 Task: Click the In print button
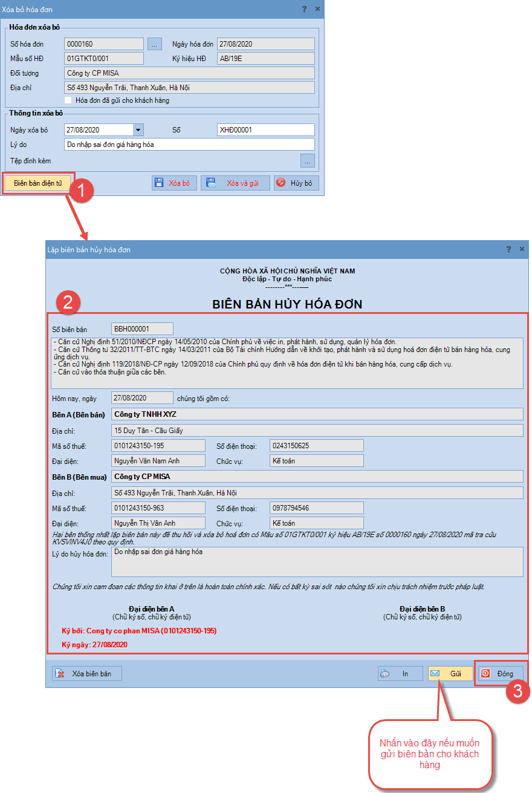(400, 673)
